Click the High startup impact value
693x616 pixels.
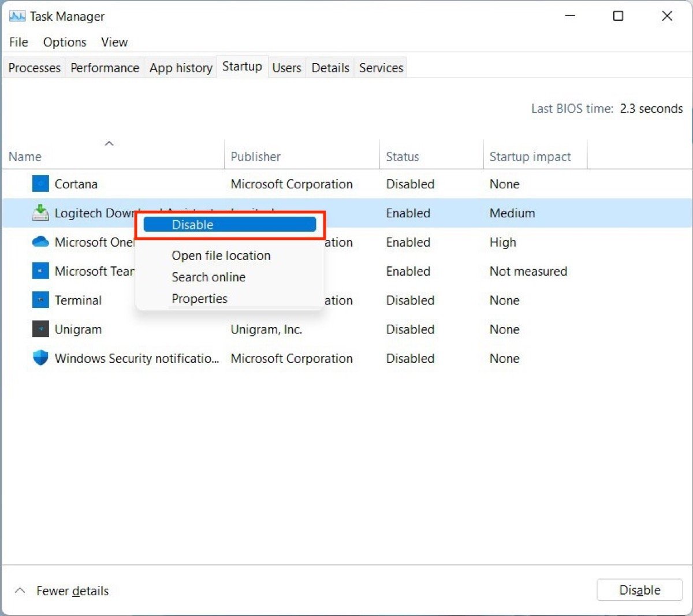coord(503,242)
